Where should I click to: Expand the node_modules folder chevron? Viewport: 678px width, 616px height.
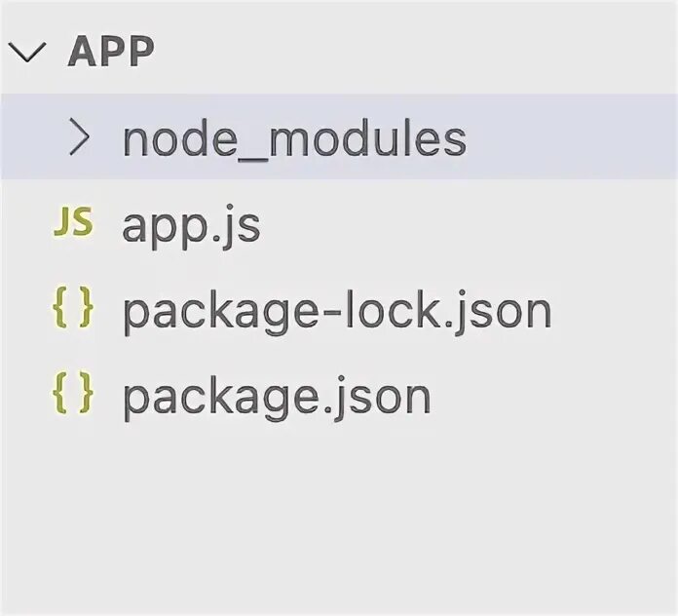pos(79,138)
